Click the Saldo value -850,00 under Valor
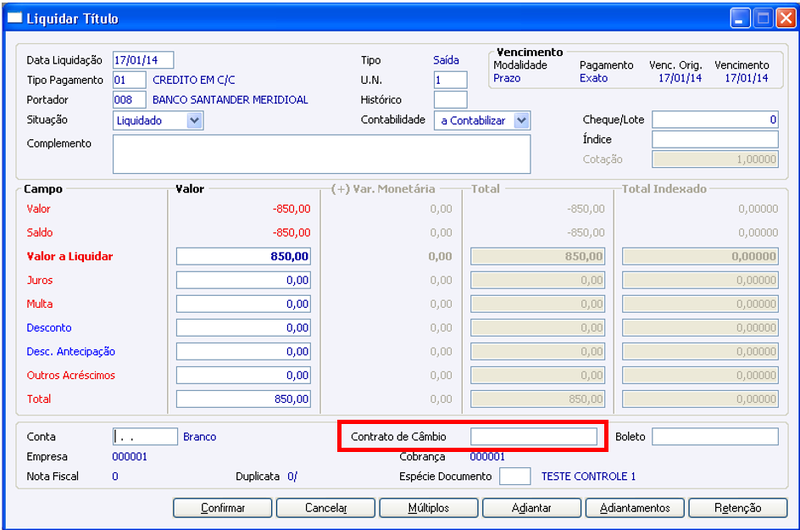The image size is (800, 530). (291, 233)
